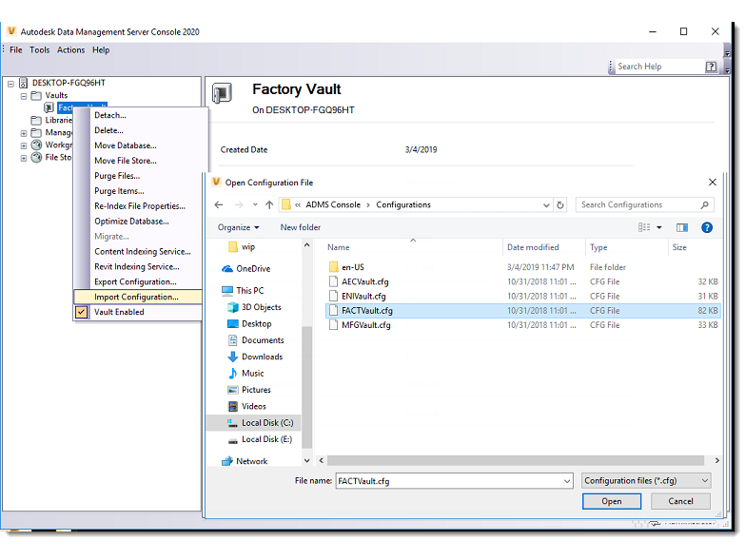
Task: Open the File menu
Action: pos(15,49)
